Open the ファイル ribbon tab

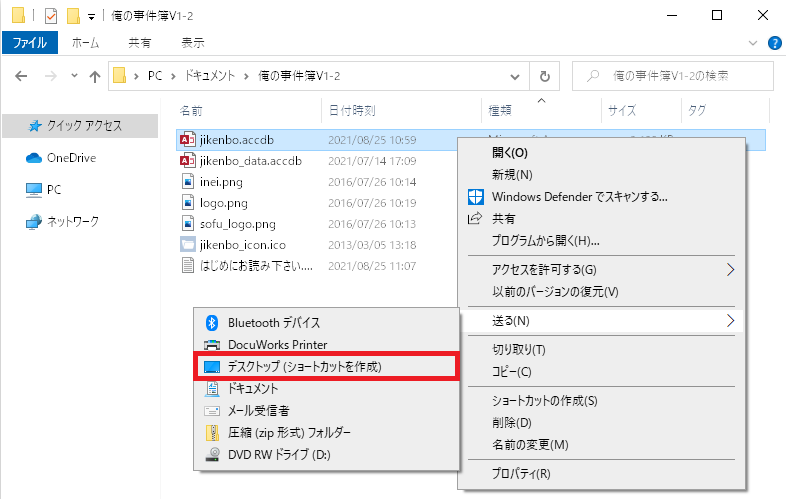(30, 43)
